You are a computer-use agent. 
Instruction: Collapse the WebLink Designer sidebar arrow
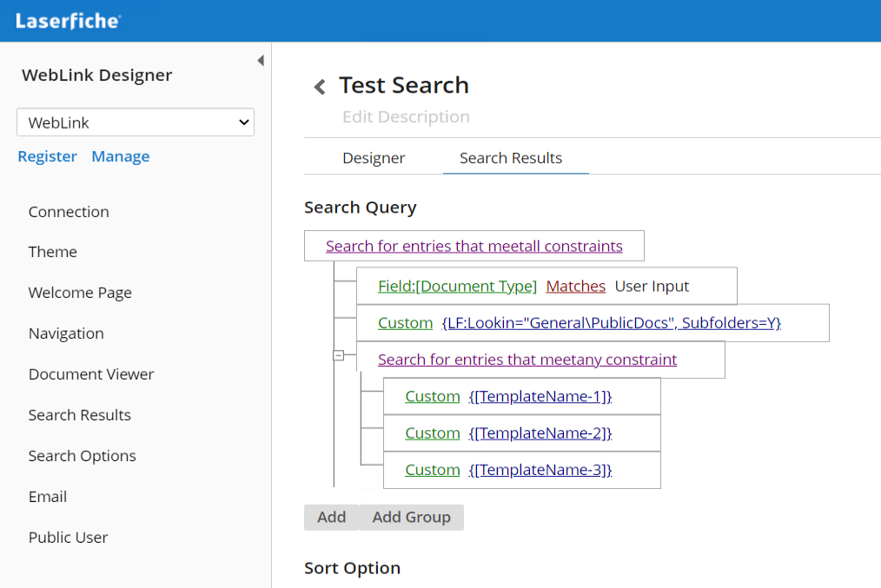point(261,60)
